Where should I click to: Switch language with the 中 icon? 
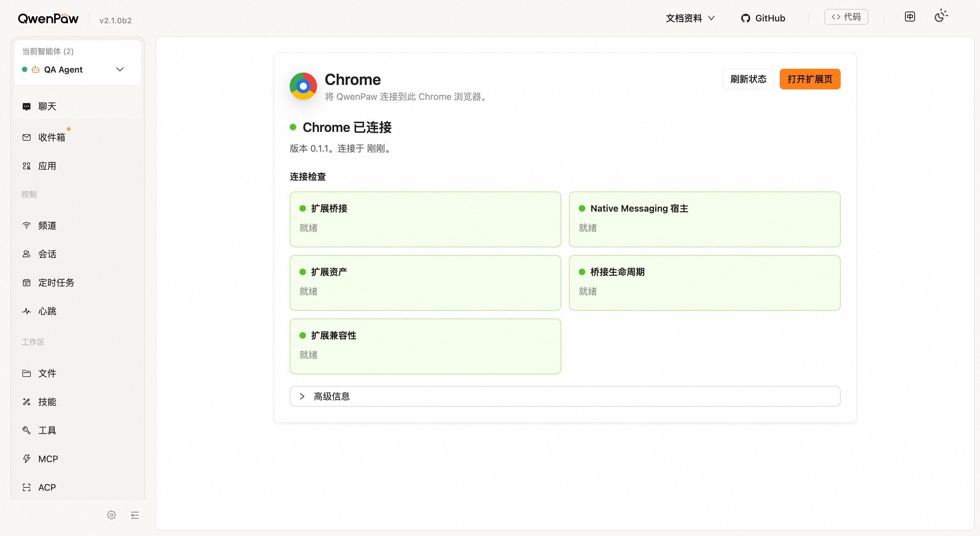coord(910,17)
